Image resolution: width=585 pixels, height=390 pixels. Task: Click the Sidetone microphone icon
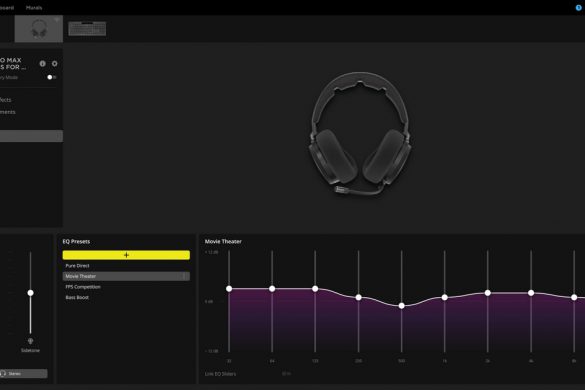31,341
